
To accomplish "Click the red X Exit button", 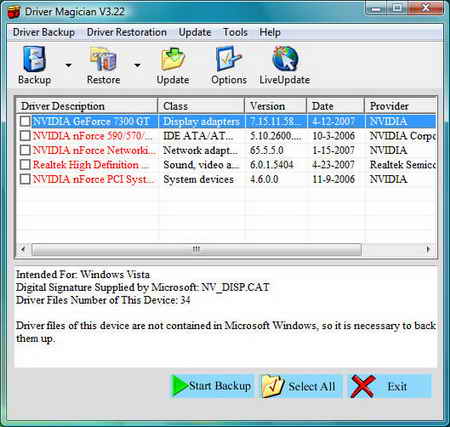I will tap(390, 386).
